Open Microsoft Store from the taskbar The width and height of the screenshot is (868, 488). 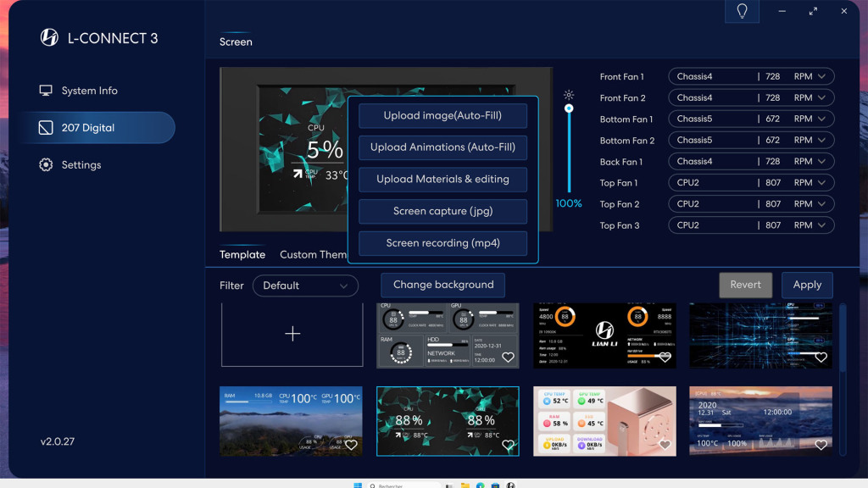pos(495,485)
